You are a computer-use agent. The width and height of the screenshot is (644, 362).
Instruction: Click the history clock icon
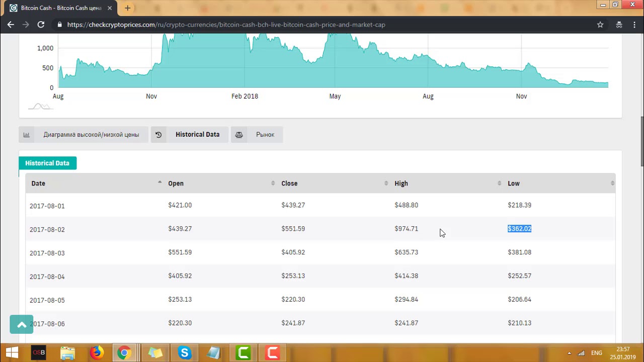(158, 134)
